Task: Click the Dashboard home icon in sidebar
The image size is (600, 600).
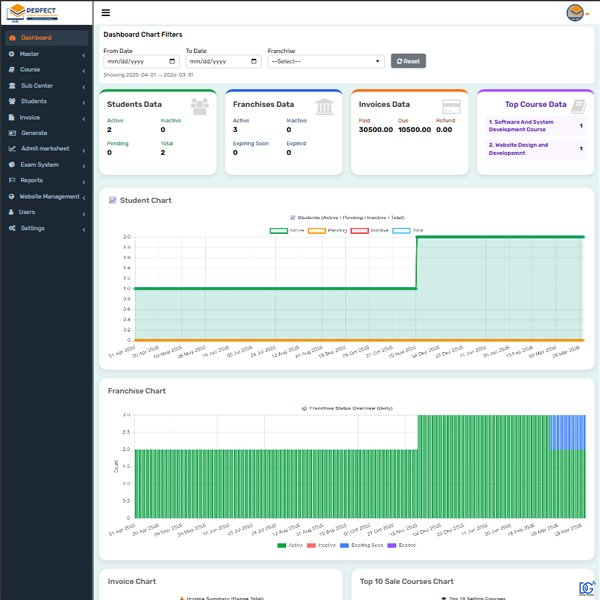Action: pos(11,38)
